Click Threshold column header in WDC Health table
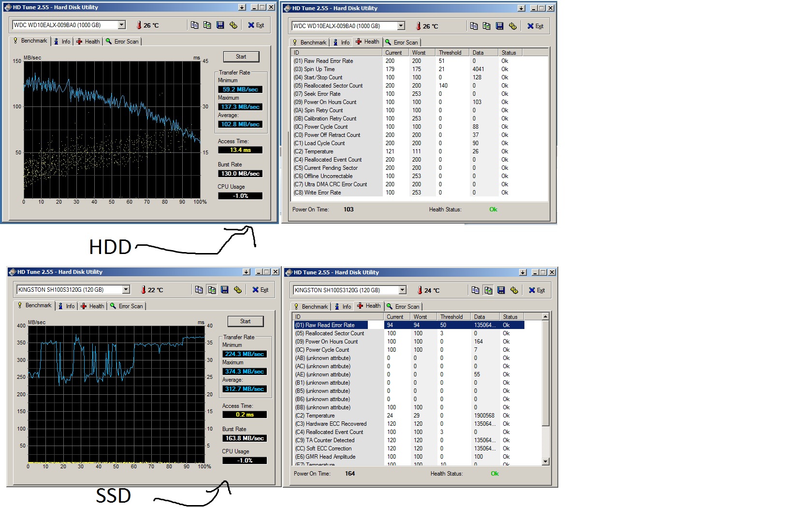812x508 pixels. coord(452,53)
